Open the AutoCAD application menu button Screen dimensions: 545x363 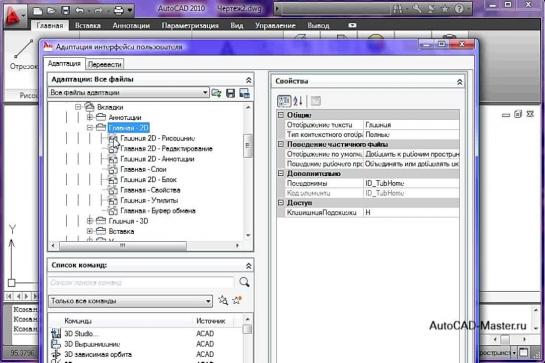[14, 16]
